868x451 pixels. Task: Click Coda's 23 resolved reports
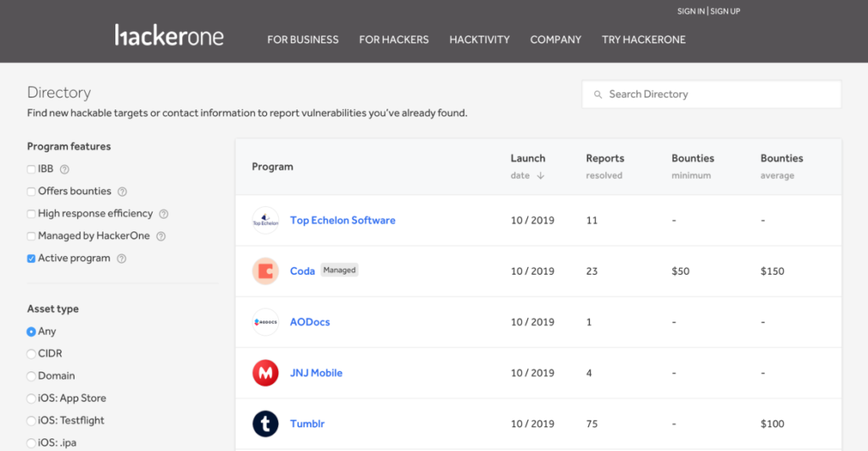click(592, 271)
